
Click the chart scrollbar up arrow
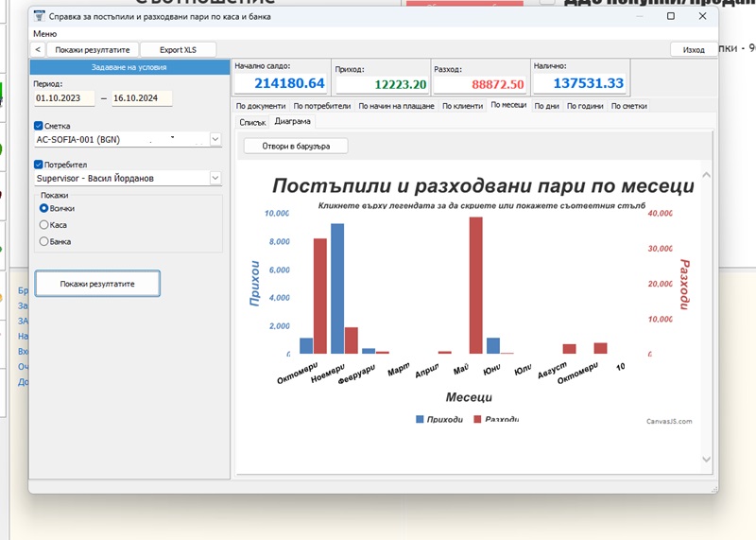tap(706, 175)
